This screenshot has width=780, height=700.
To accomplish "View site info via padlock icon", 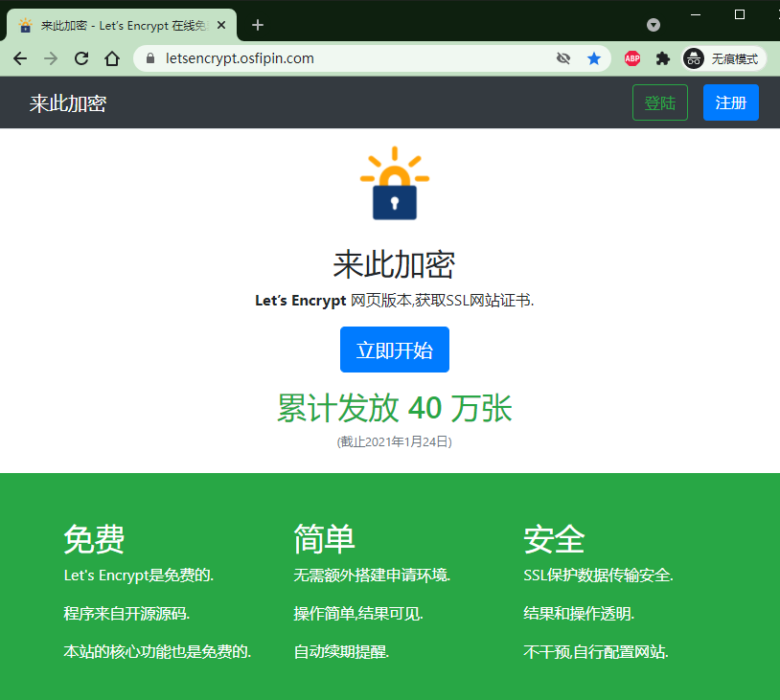I will pyautogui.click(x=149, y=58).
